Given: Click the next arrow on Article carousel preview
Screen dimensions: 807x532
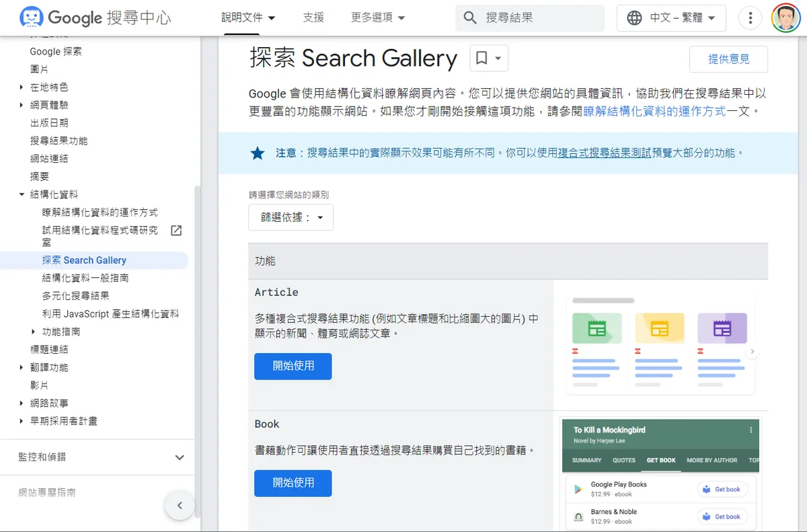Looking at the screenshot, I should click(752, 352).
